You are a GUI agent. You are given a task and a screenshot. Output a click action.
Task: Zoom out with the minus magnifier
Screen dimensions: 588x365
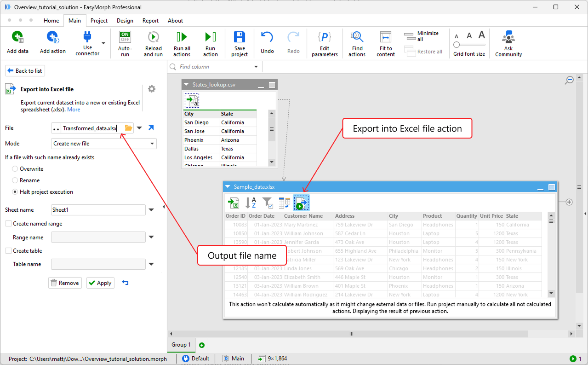tap(569, 80)
